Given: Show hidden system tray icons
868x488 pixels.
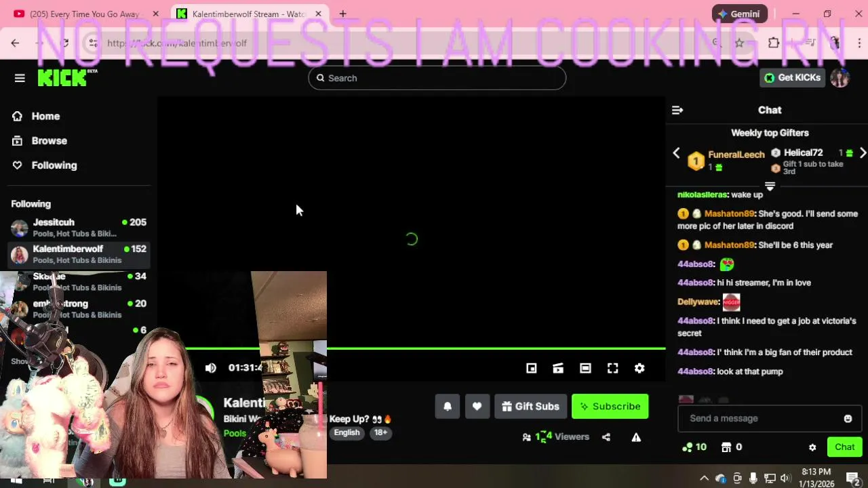Looking at the screenshot, I should (704, 478).
